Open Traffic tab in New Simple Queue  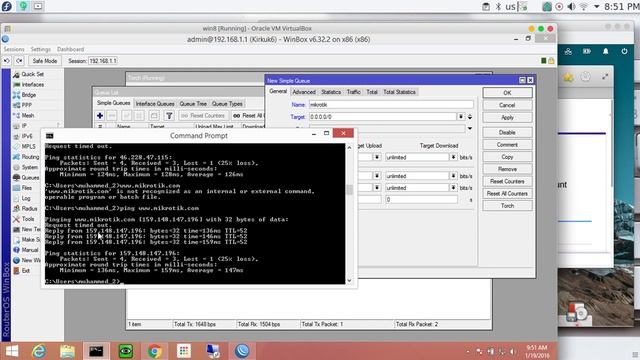point(353,92)
